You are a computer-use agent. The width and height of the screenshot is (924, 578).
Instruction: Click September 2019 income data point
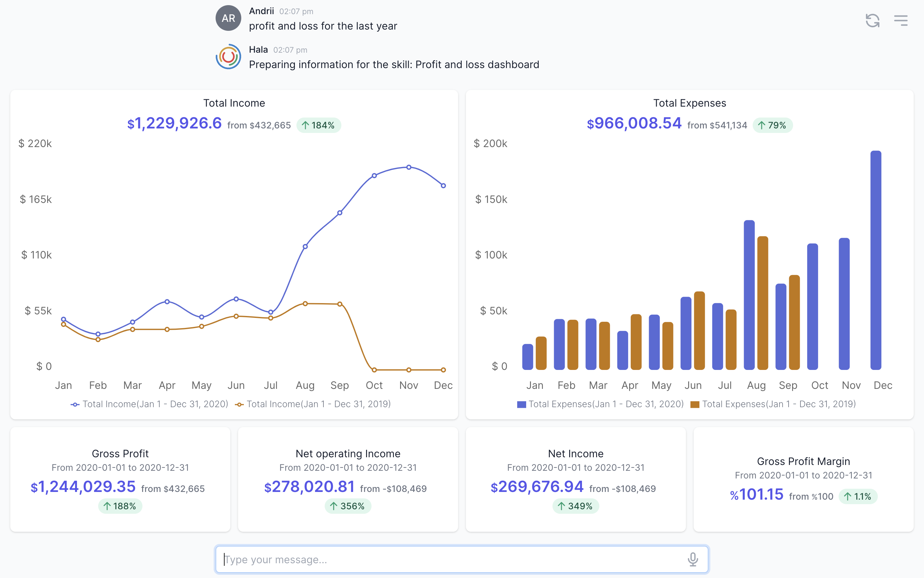click(x=340, y=304)
